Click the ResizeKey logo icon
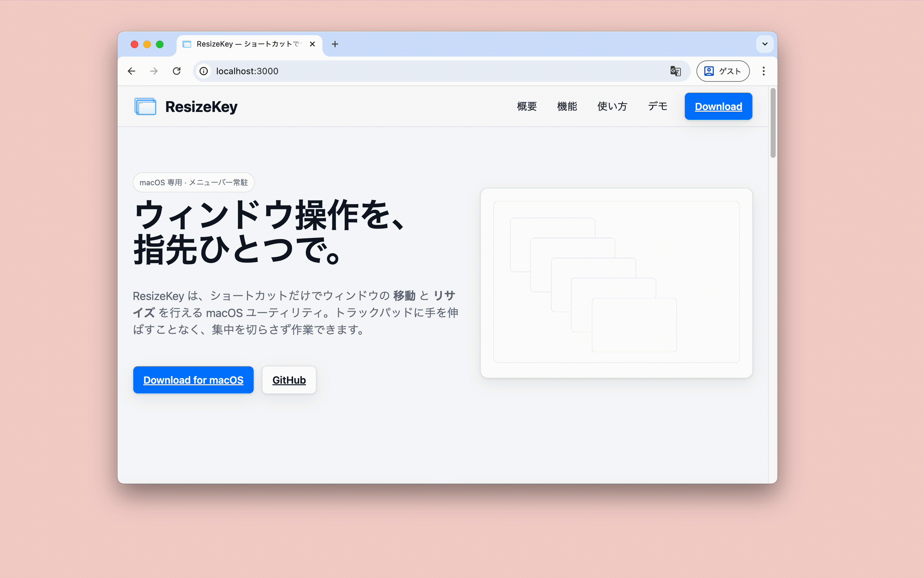Viewport: 924px width, 578px height. 145,106
